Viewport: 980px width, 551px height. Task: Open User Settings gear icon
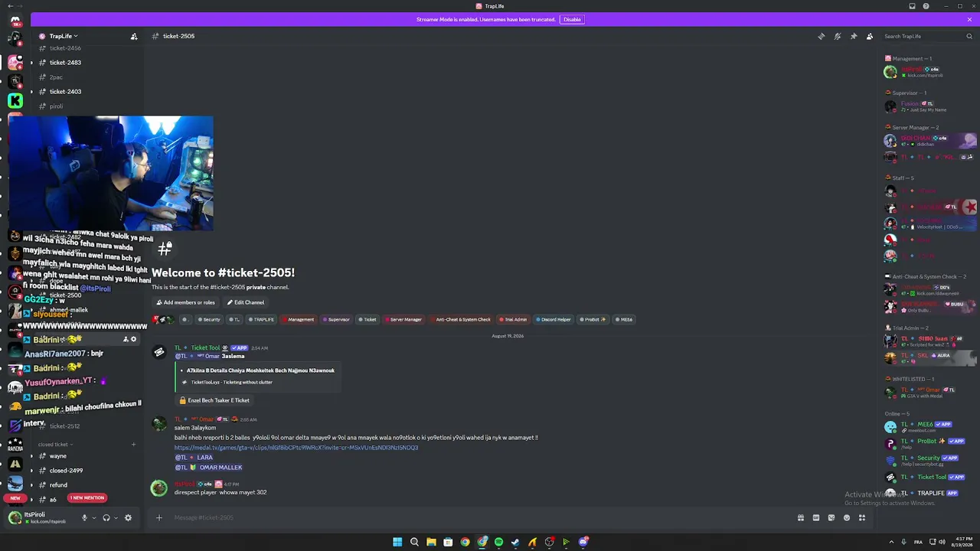(x=128, y=518)
